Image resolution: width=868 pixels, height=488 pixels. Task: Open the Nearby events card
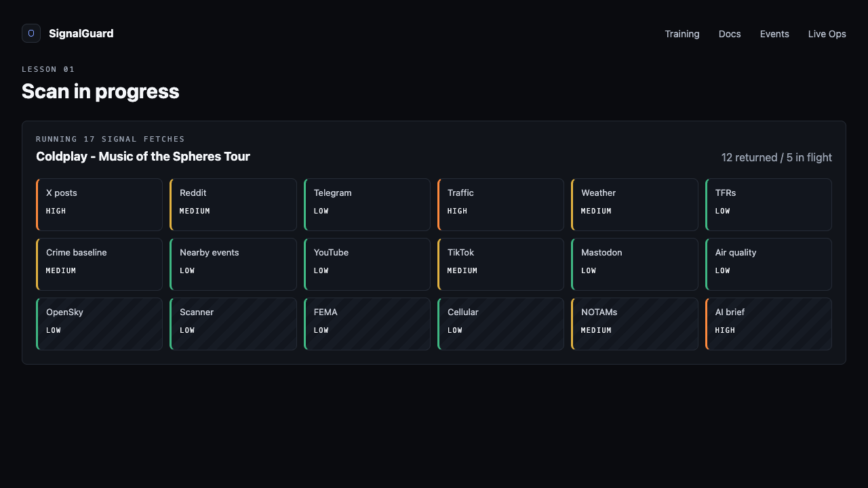click(233, 264)
